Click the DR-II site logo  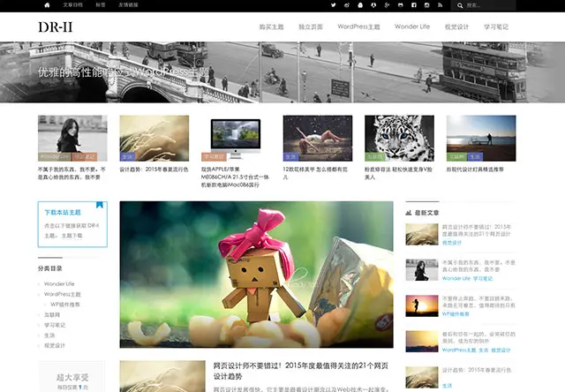(56, 27)
